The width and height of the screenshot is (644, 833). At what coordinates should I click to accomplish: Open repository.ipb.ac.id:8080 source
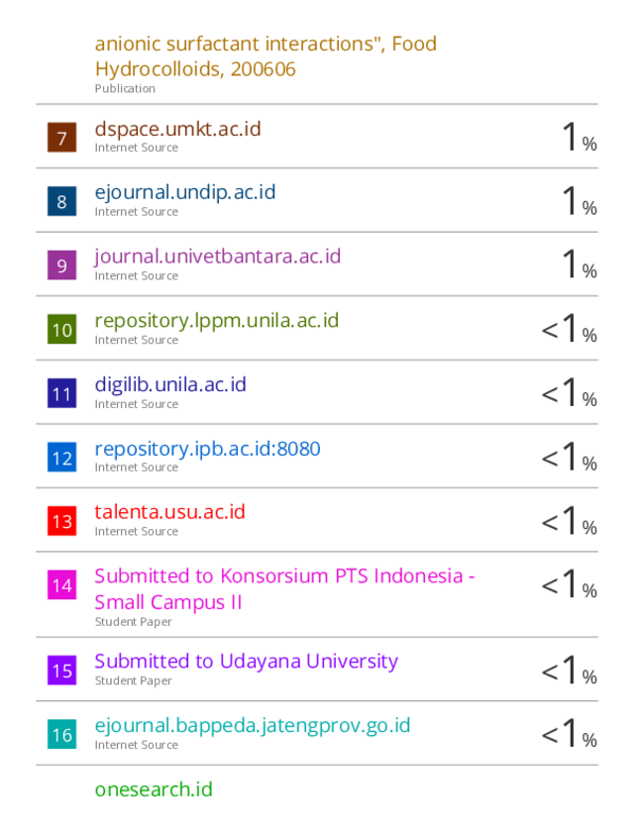coord(208,449)
